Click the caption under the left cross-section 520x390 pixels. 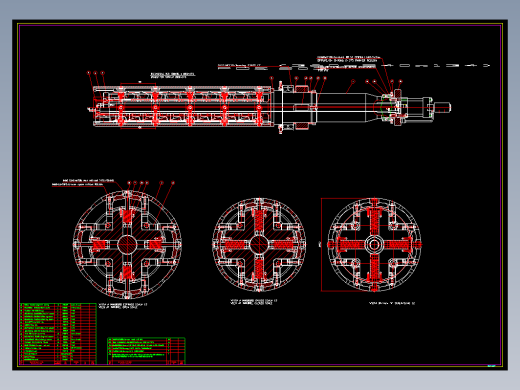point(123,305)
